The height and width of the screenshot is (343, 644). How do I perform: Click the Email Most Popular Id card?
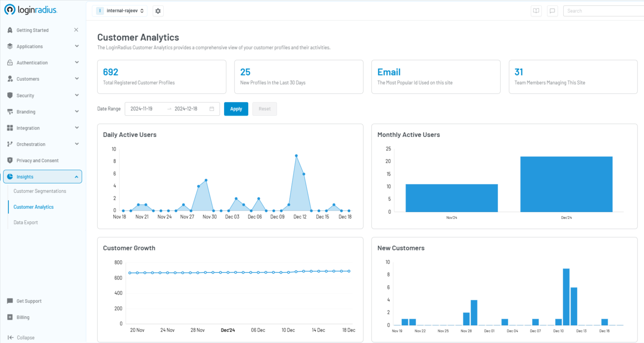pyautogui.click(x=436, y=77)
